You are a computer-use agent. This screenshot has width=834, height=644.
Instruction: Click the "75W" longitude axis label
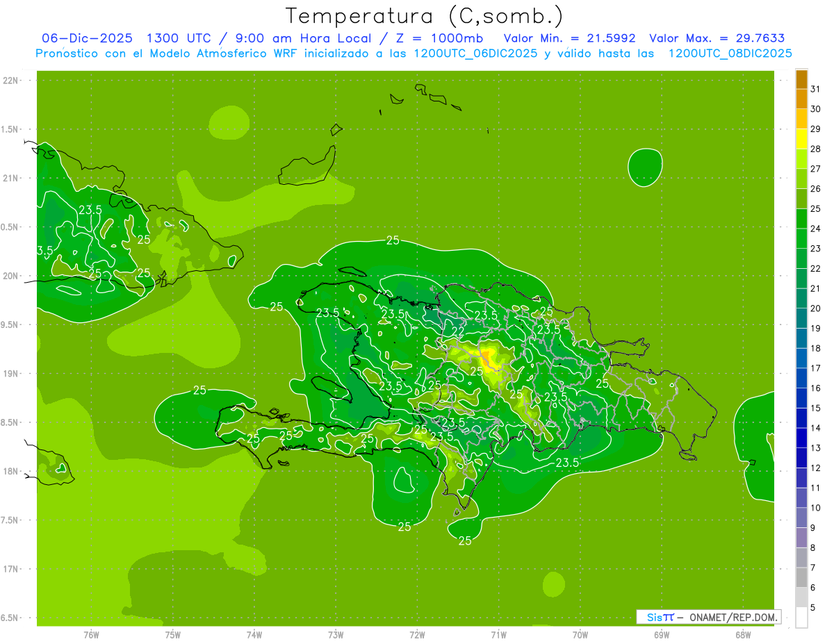click(x=172, y=635)
